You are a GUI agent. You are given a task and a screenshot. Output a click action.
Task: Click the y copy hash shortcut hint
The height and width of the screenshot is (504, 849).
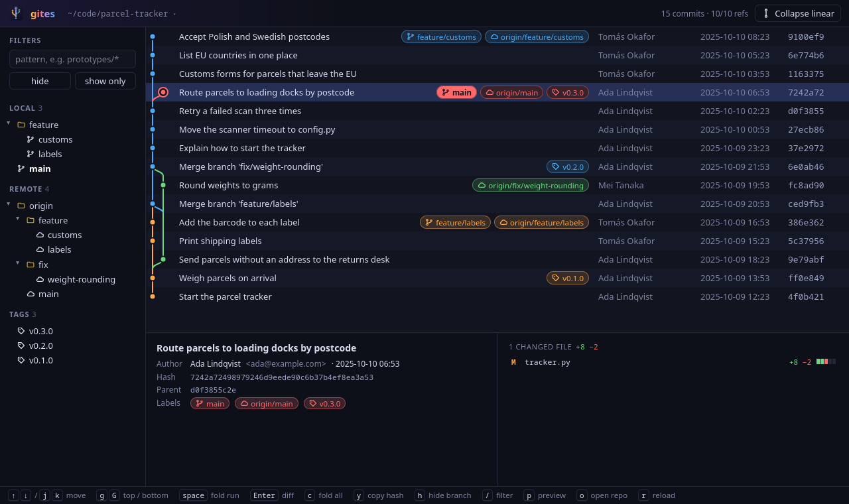379,495
